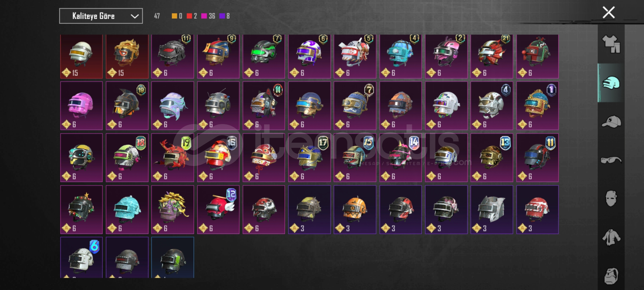Select the golden flame helmet thumbnail
The height and width of the screenshot is (290, 644).
point(127,56)
